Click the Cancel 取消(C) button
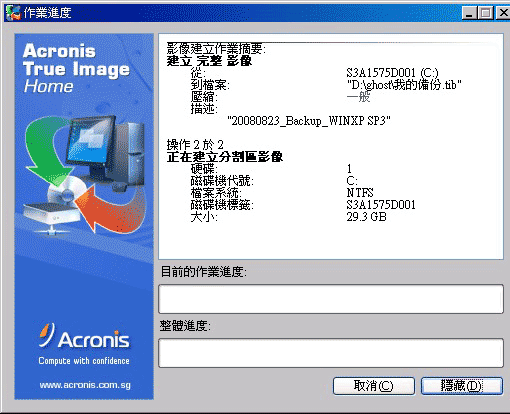Viewport: 510px width, 414px height. pos(373,386)
